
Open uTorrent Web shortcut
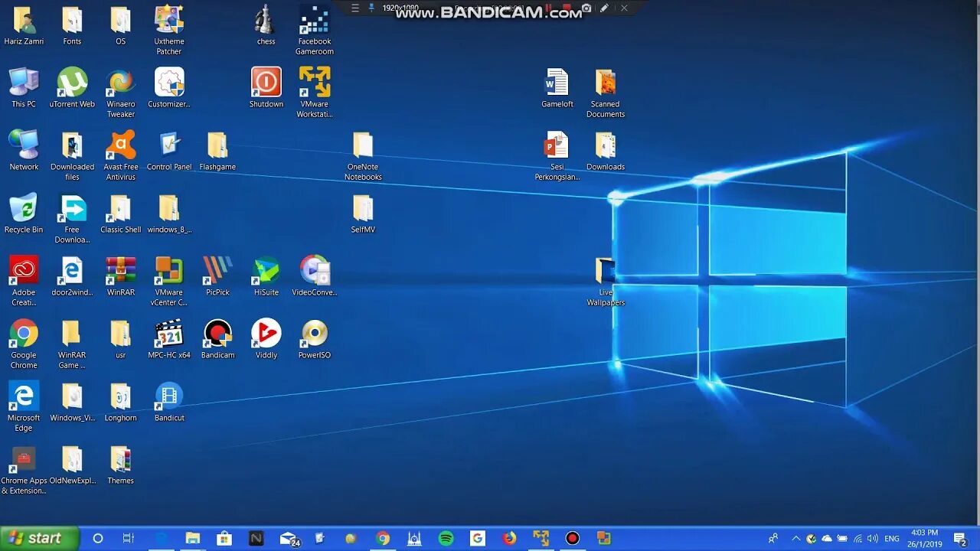[72, 89]
